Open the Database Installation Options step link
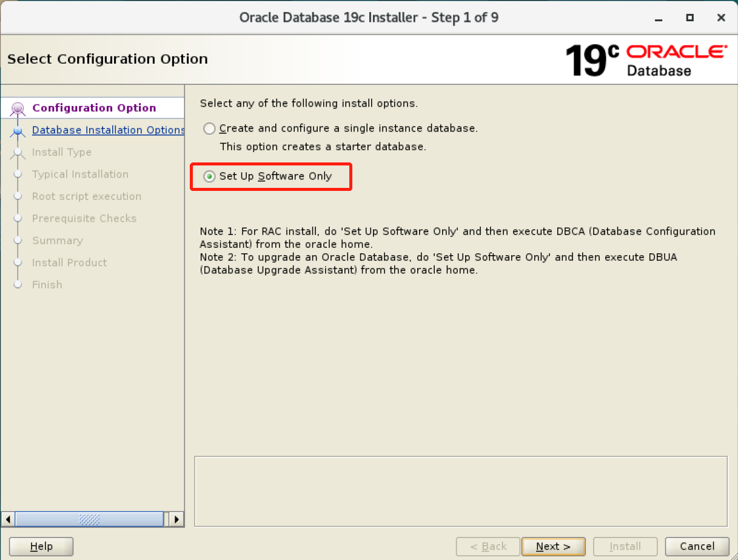Viewport: 738px width, 560px height. [x=108, y=130]
